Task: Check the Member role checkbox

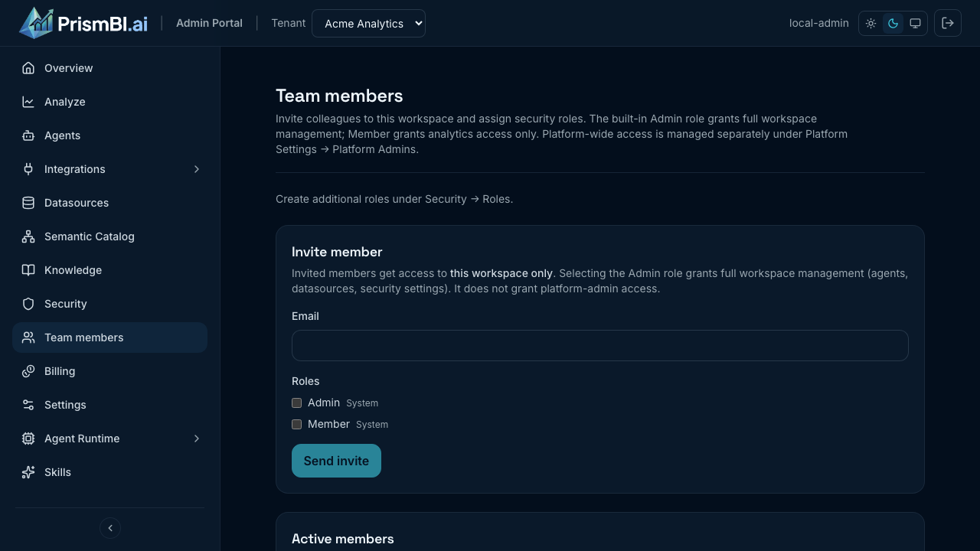Action: pos(297,424)
